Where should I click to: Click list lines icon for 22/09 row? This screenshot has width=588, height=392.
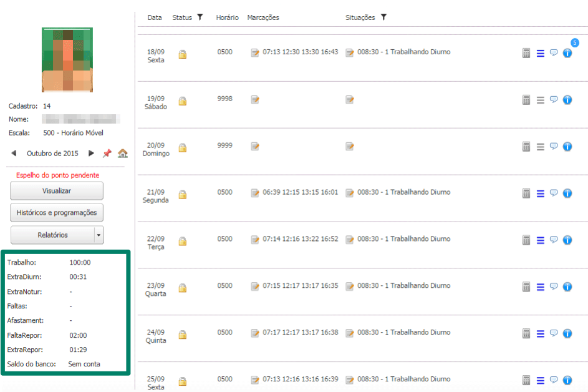tap(541, 240)
